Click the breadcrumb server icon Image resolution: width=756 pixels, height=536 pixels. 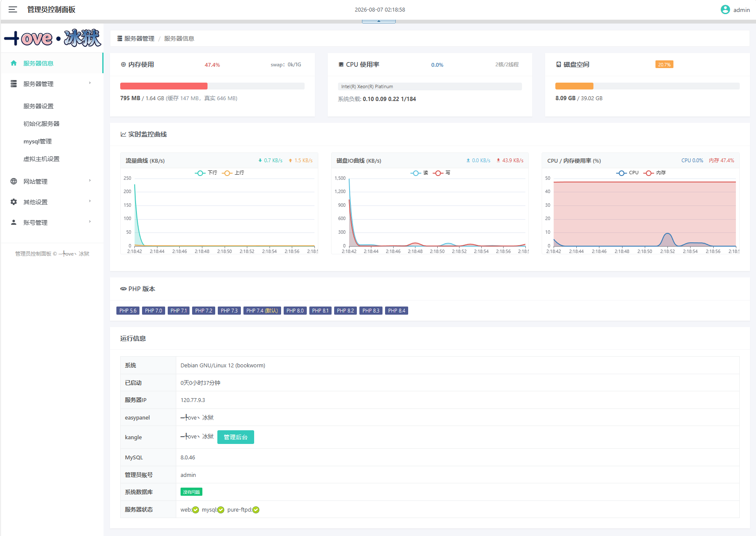coord(120,39)
